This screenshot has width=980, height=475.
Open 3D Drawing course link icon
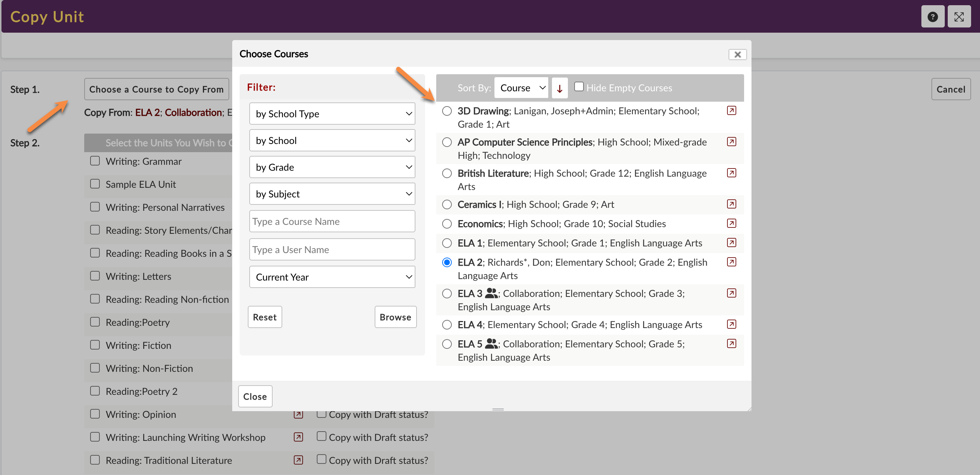click(731, 111)
